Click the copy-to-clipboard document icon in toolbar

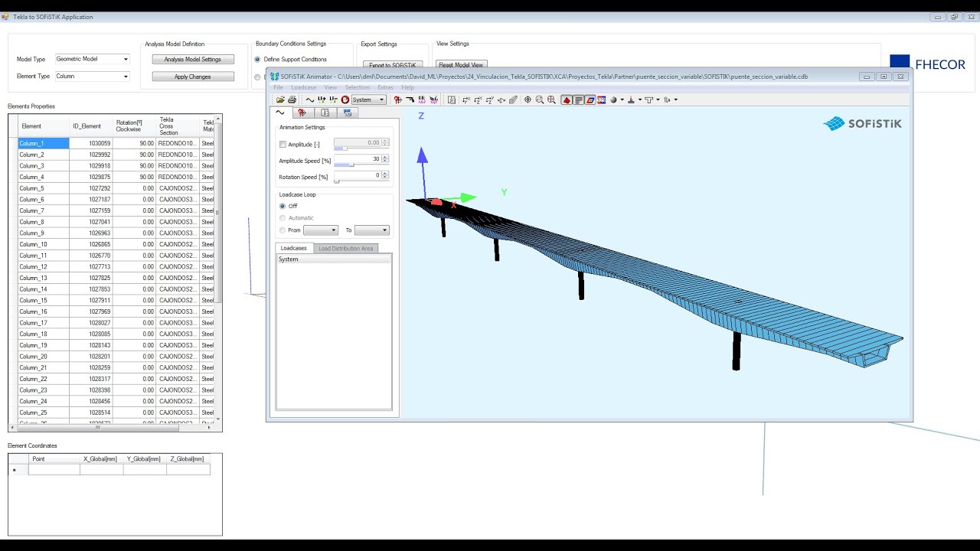(x=452, y=99)
